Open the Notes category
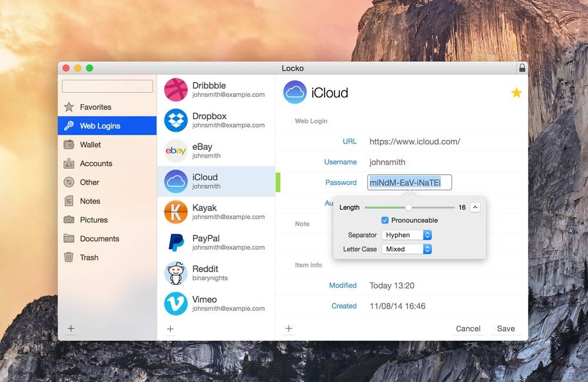 tap(107, 201)
